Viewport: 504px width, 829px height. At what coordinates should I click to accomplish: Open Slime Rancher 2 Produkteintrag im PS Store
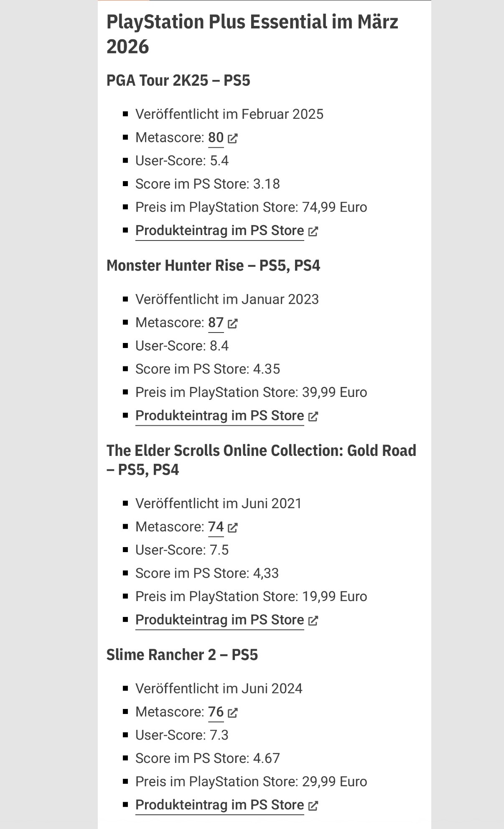pyautogui.click(x=219, y=805)
